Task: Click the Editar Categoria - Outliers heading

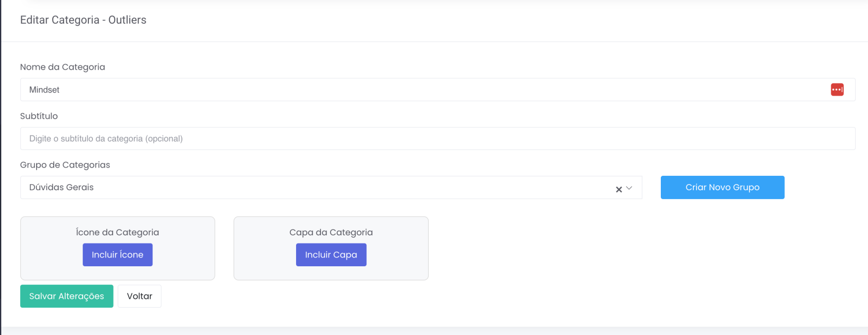Action: [83, 20]
